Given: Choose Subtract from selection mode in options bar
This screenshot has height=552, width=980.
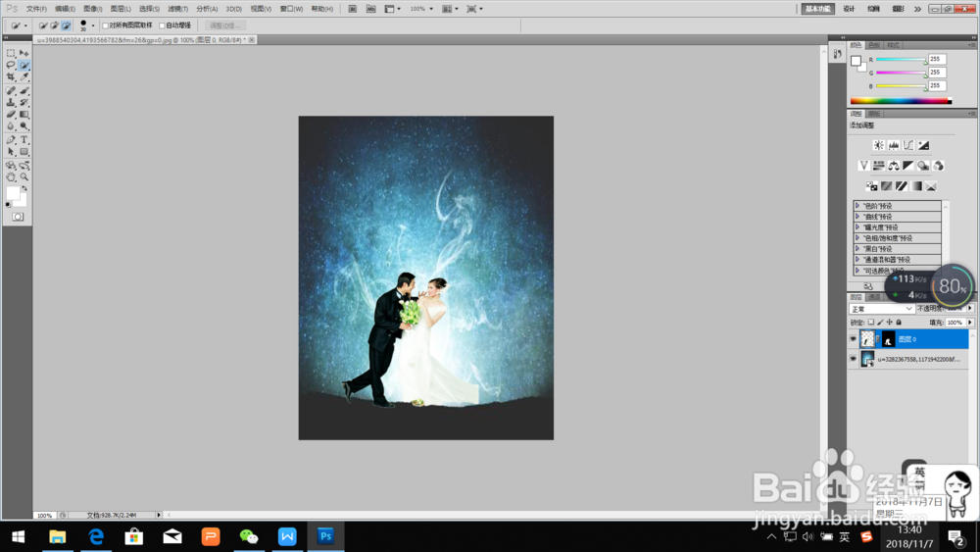Looking at the screenshot, I should [x=66, y=25].
